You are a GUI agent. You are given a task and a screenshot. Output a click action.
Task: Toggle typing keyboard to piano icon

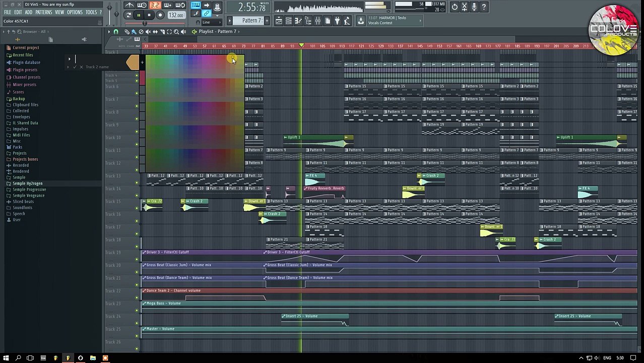tap(196, 6)
